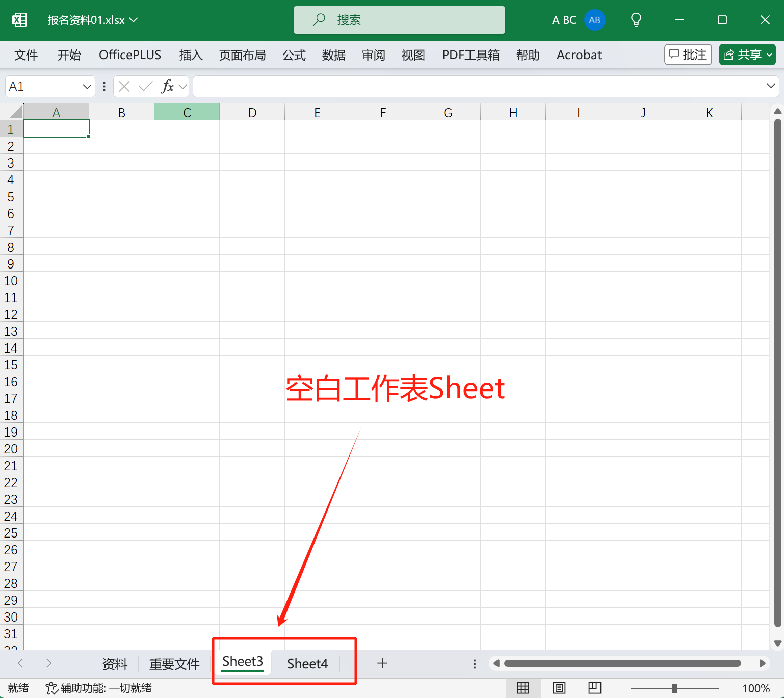Image resolution: width=784 pixels, height=698 pixels.
Task: Click the accessibility status icon
Action: tap(51, 688)
